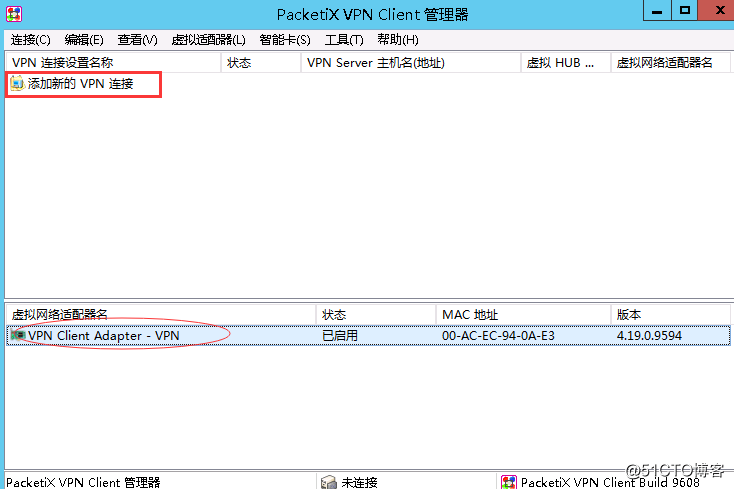
Task: Sort adapter list by 虚拟网络适配器名 header
Action: (x=161, y=314)
